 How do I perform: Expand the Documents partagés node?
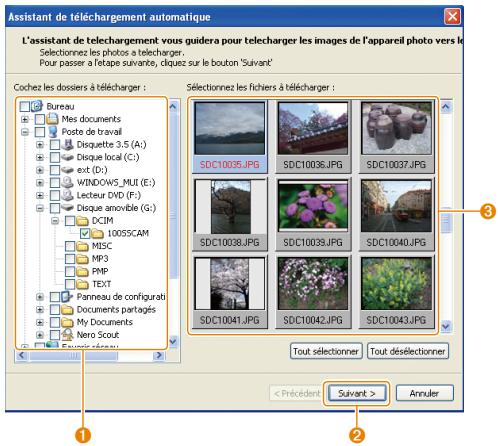(40, 309)
